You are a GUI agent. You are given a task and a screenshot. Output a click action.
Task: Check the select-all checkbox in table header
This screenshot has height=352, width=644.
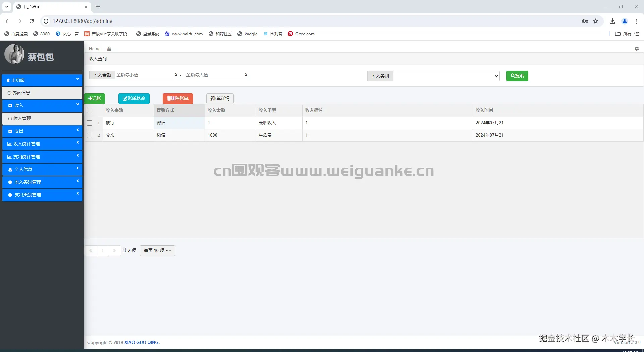(89, 111)
